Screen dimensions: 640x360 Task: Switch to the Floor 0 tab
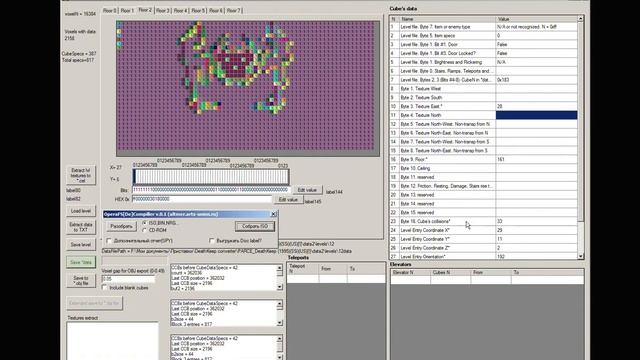click(109, 10)
